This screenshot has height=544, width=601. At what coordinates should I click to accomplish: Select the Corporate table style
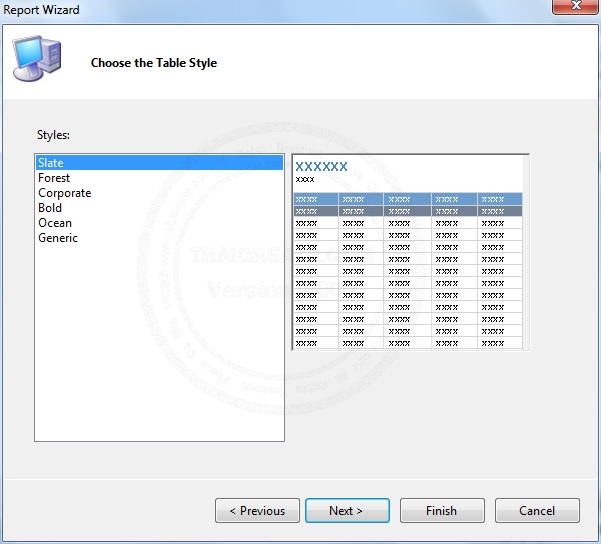coord(64,193)
